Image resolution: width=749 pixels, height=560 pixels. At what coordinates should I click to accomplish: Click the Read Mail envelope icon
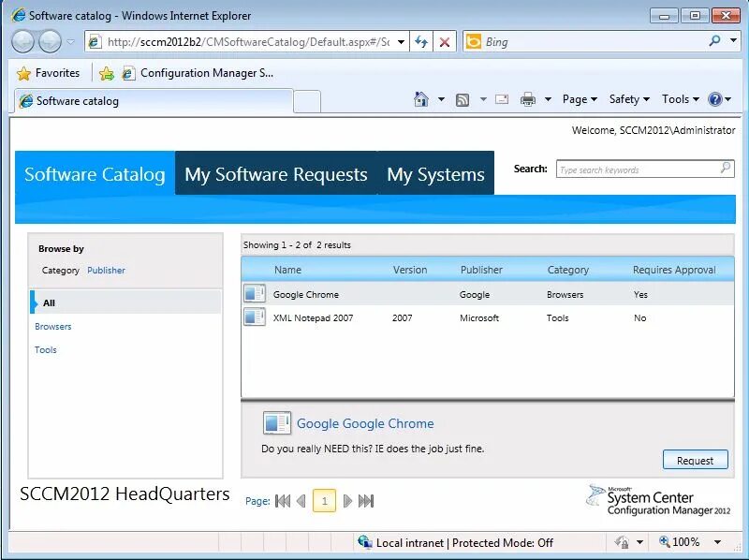coord(502,99)
